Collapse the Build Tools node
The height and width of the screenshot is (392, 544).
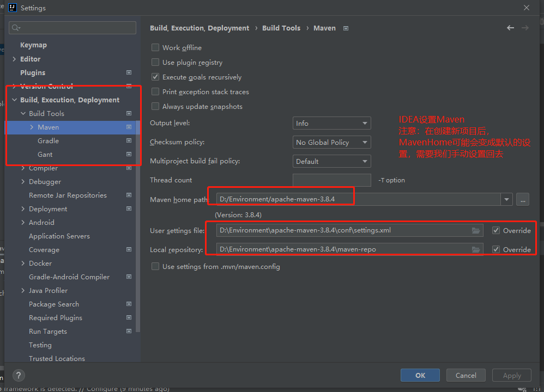(23, 113)
